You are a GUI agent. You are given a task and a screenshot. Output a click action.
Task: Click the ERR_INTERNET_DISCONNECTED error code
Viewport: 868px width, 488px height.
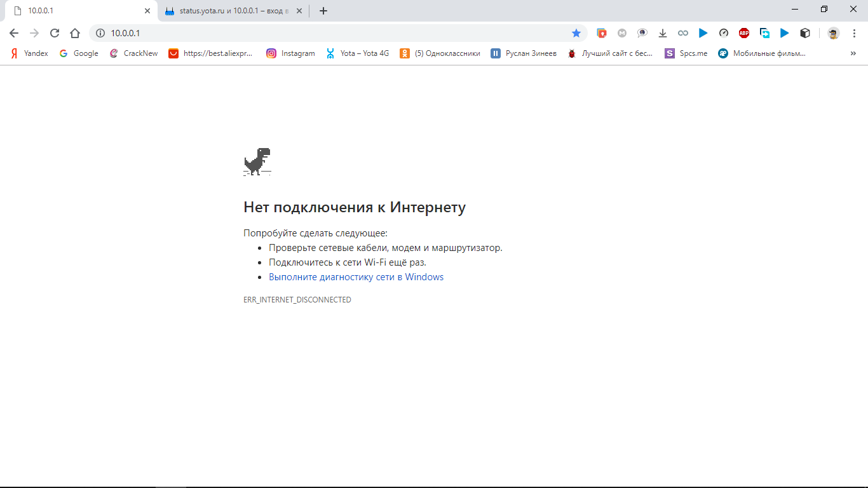tap(297, 299)
